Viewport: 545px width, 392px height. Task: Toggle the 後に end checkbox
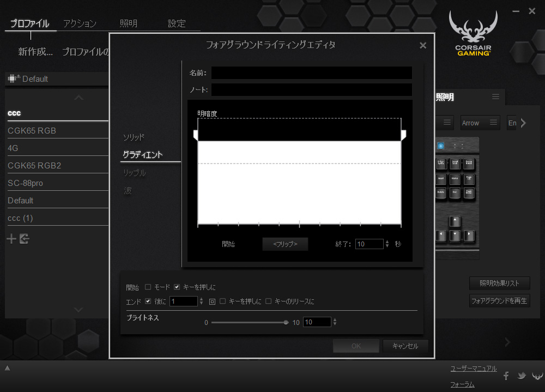pyautogui.click(x=148, y=301)
